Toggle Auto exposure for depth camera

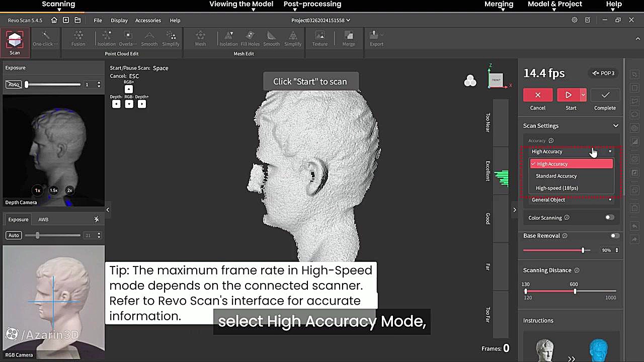click(14, 84)
